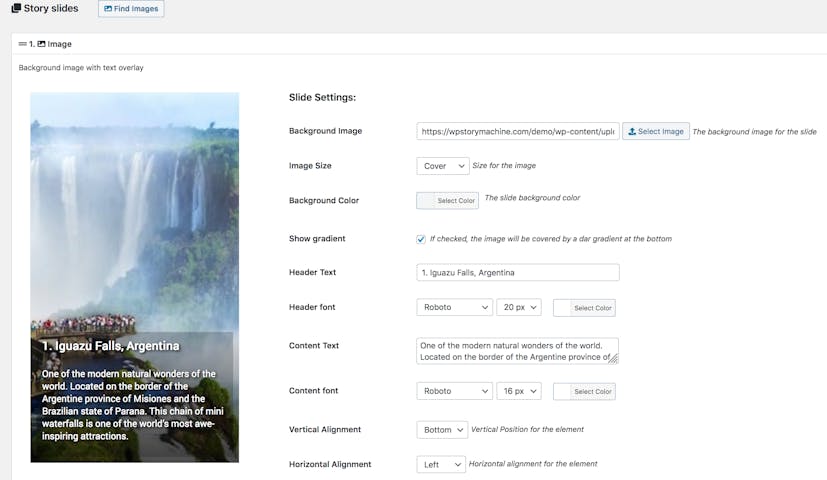This screenshot has height=480, width=827.
Task: Open the Vertical Alignment Bottom dropdown
Action: (x=442, y=430)
